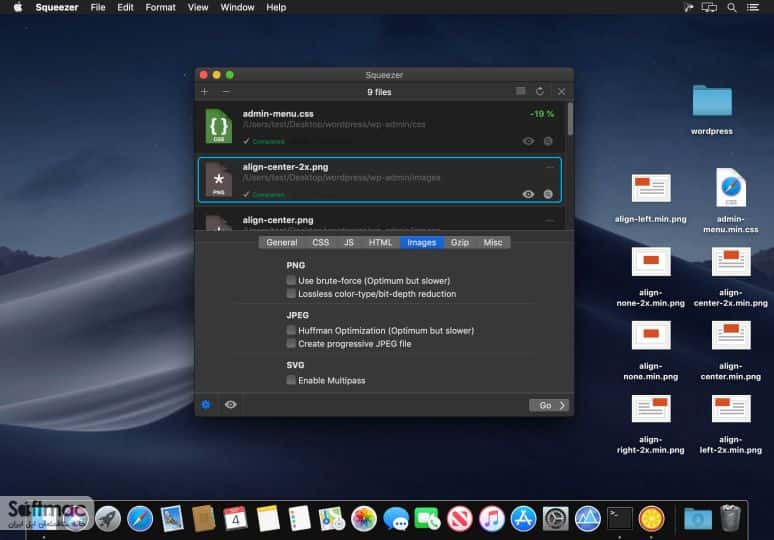Select align-left-2x.min.png on desktop
This screenshot has height=540, width=774.
click(731, 408)
